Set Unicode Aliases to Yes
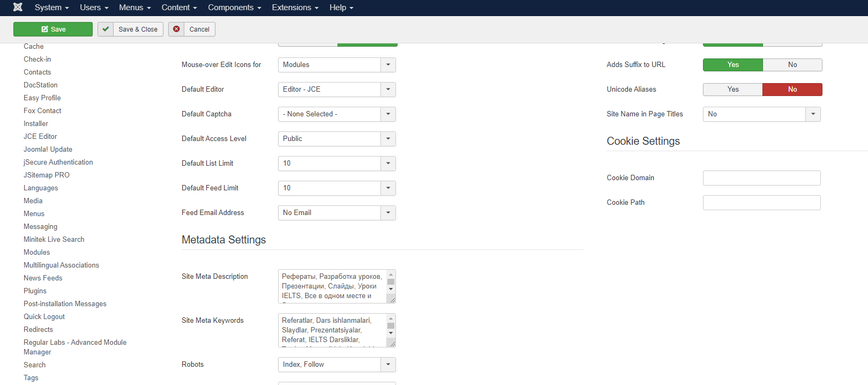 [x=732, y=90]
